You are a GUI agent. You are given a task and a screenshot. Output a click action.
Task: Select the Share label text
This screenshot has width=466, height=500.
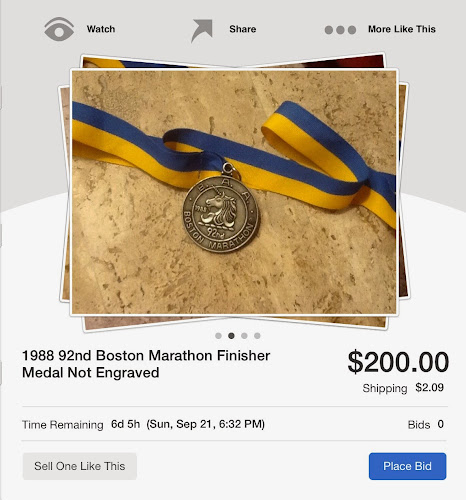point(243,29)
